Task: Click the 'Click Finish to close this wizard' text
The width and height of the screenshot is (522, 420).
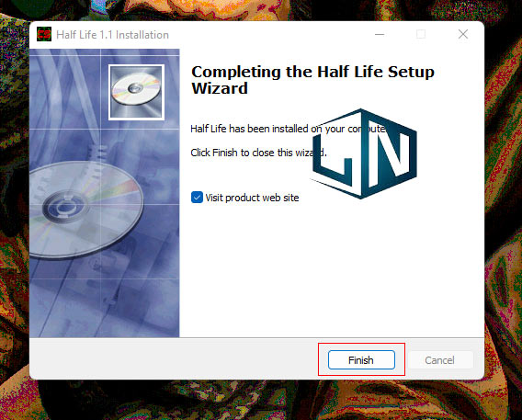Action: (x=258, y=153)
